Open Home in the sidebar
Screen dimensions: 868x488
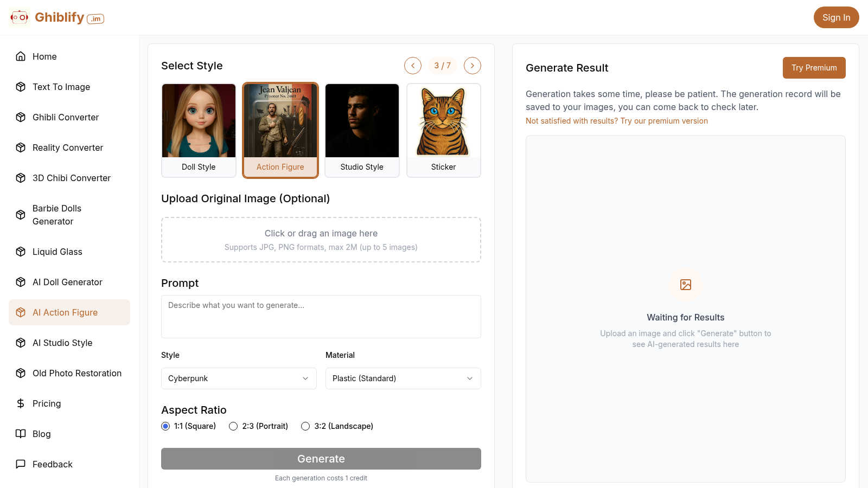click(69, 56)
